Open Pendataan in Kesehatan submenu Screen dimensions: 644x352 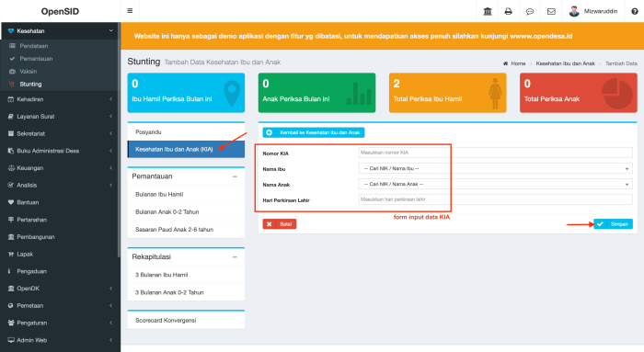34,46
